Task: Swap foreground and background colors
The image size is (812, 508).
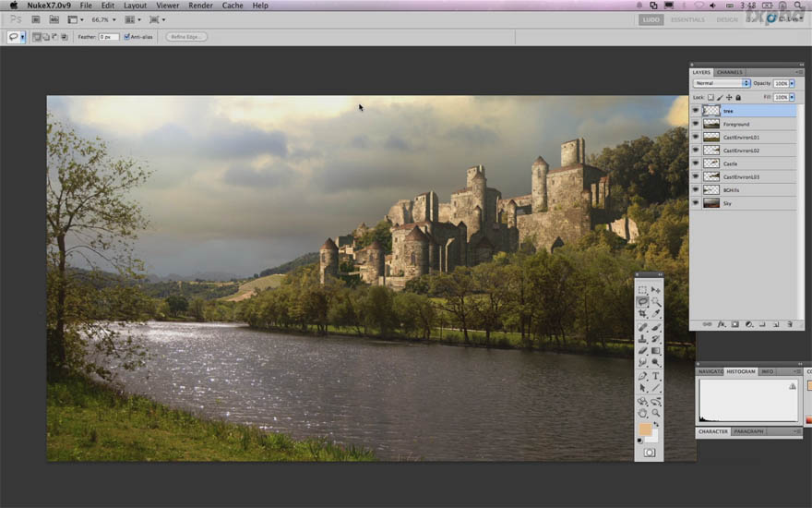Action: tap(656, 425)
